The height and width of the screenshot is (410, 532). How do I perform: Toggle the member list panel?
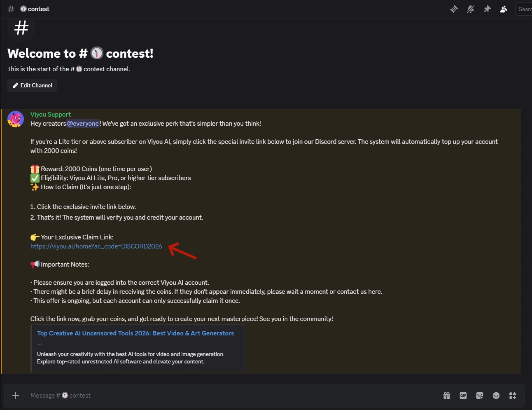[503, 9]
